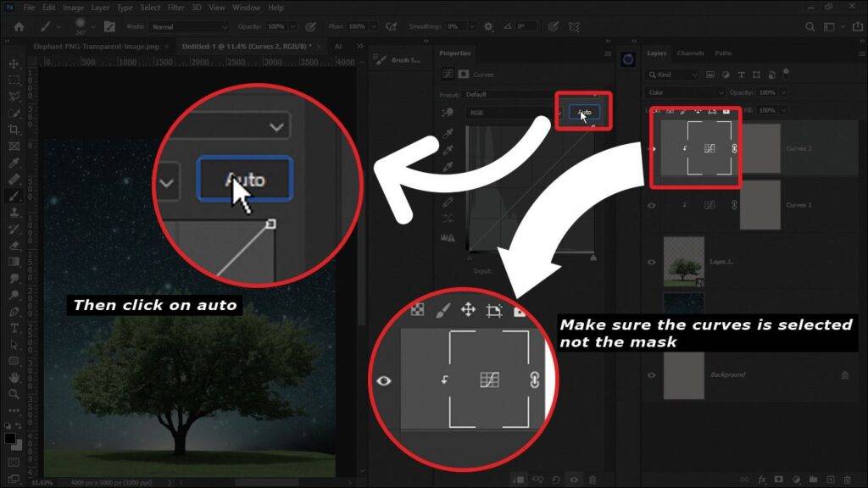The width and height of the screenshot is (868, 488).
Task: Select the Pen tool
Action: (14, 312)
